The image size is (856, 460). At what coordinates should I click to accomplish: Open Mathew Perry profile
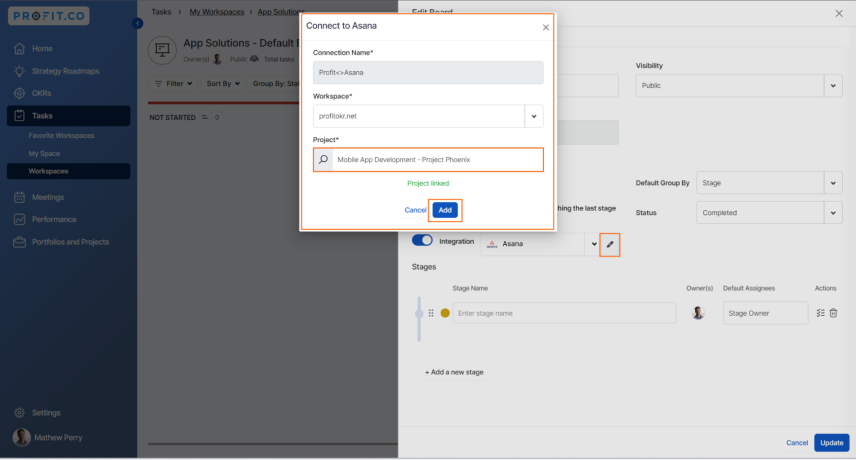(48, 438)
